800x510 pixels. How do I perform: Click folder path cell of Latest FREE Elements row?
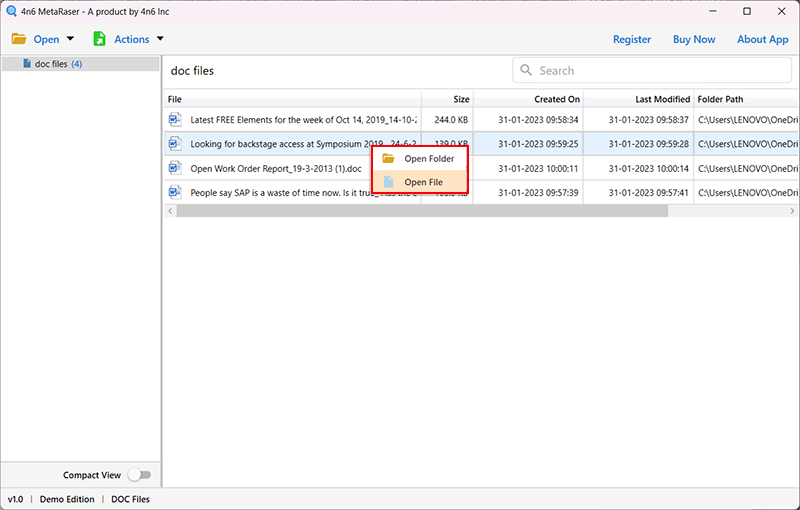click(x=747, y=120)
